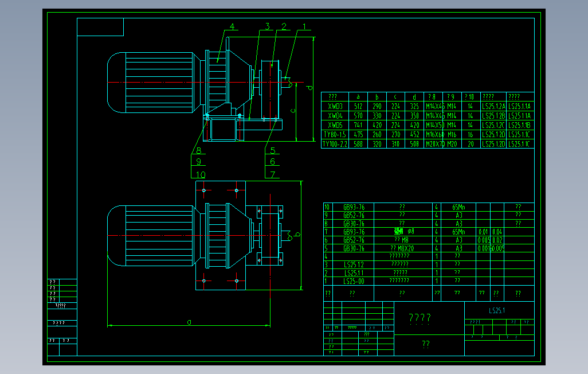Screen dimensions: 588x374
Task: Select 65Mn material in row 10
Action: point(458,207)
